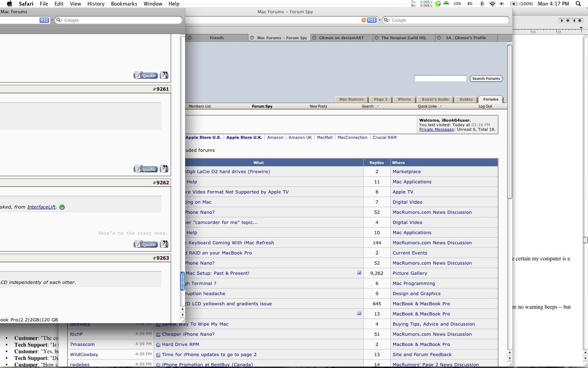Open Spotlight search in the menu bar
This screenshot has height=368, width=588.
click(x=578, y=4)
